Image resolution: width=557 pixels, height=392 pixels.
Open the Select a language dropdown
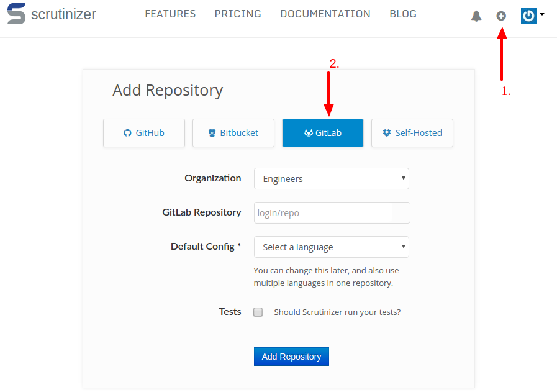[332, 247]
